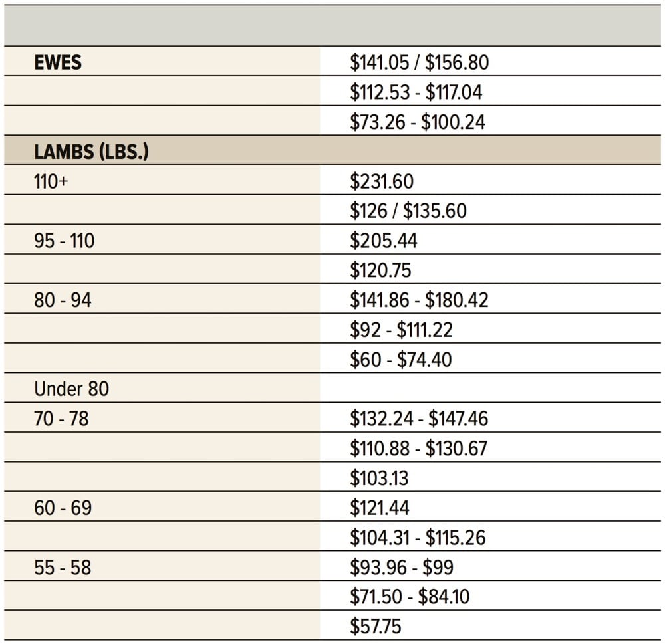Click the LAMBS (LBS.) section header

(x=91, y=152)
